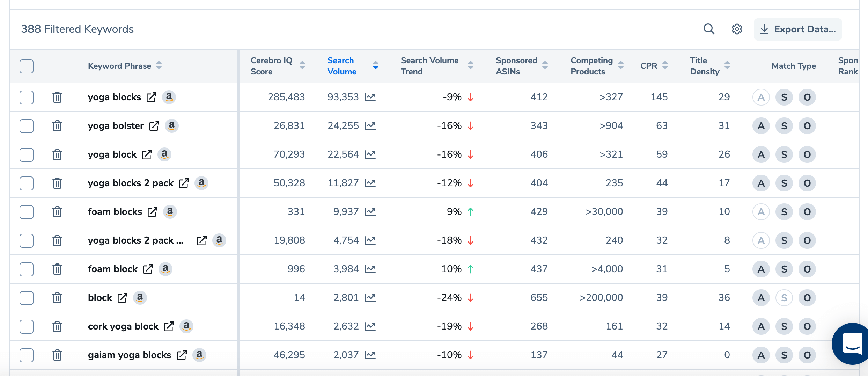Click the Organic match badge for yoga blocks

[807, 97]
